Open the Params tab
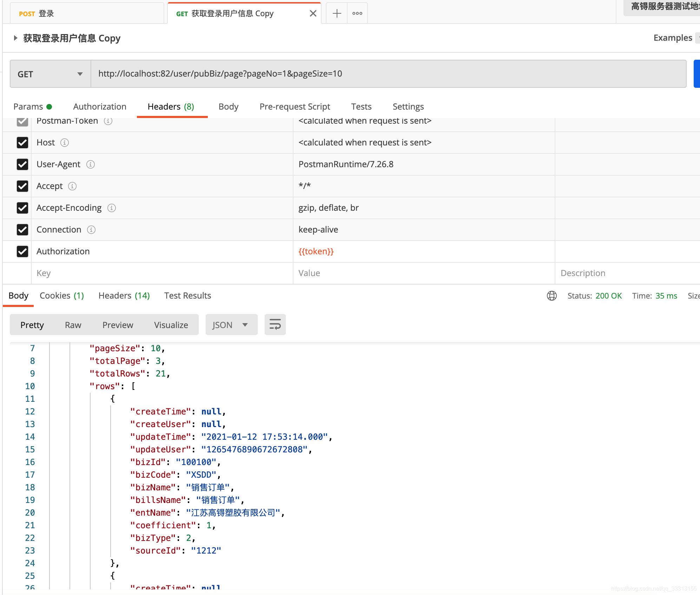The image size is (700, 595). coord(28,106)
